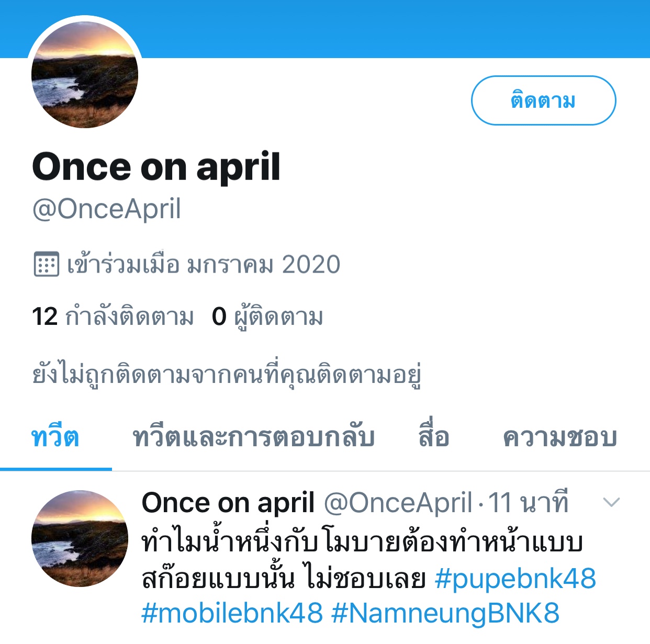
Task: Tap the tweet author's small avatar
Action: [x=80, y=538]
